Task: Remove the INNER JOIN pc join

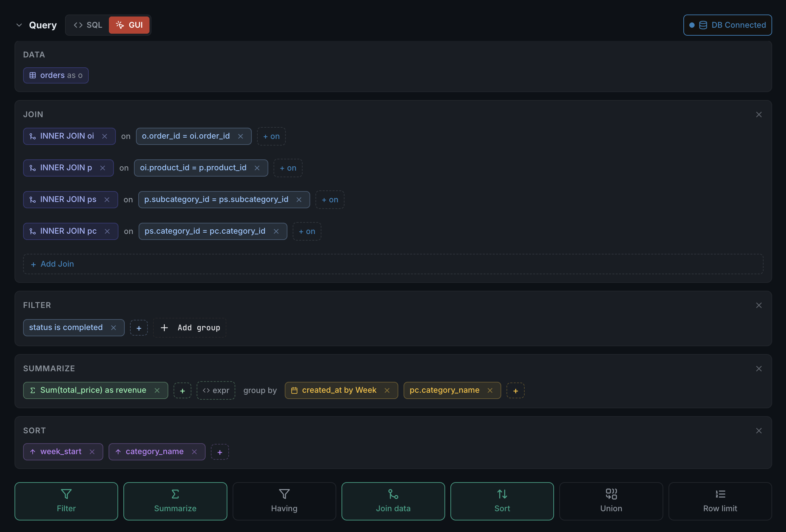Action: 107,231
